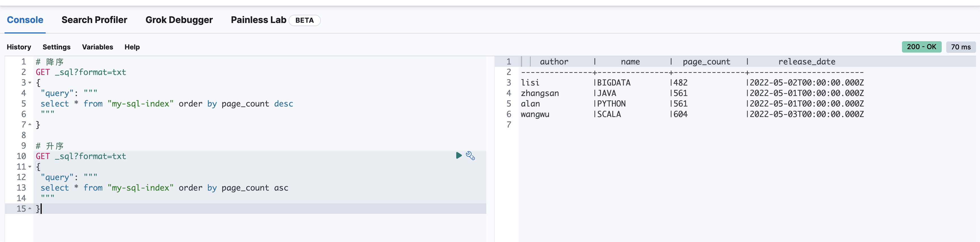980x242 pixels.
Task: Click the GET _sql?format=txt on line 2
Action: [81, 72]
